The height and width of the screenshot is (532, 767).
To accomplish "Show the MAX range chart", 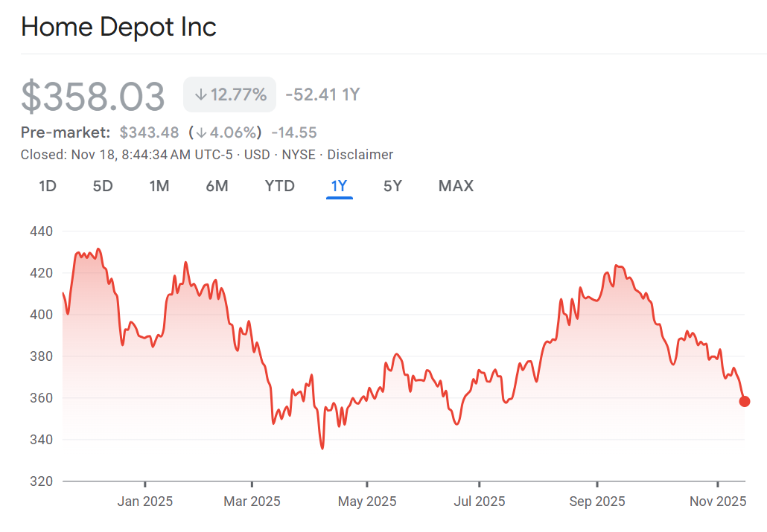I will [456, 186].
